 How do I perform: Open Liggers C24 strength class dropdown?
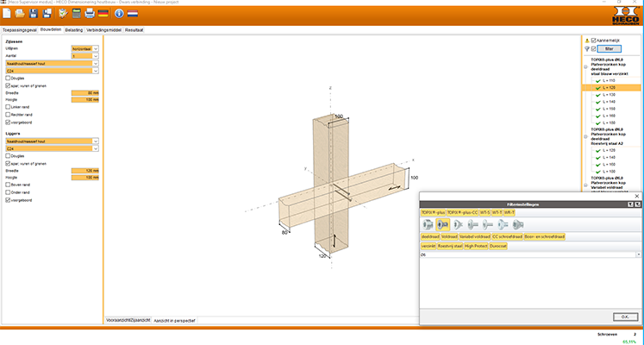tap(53, 148)
